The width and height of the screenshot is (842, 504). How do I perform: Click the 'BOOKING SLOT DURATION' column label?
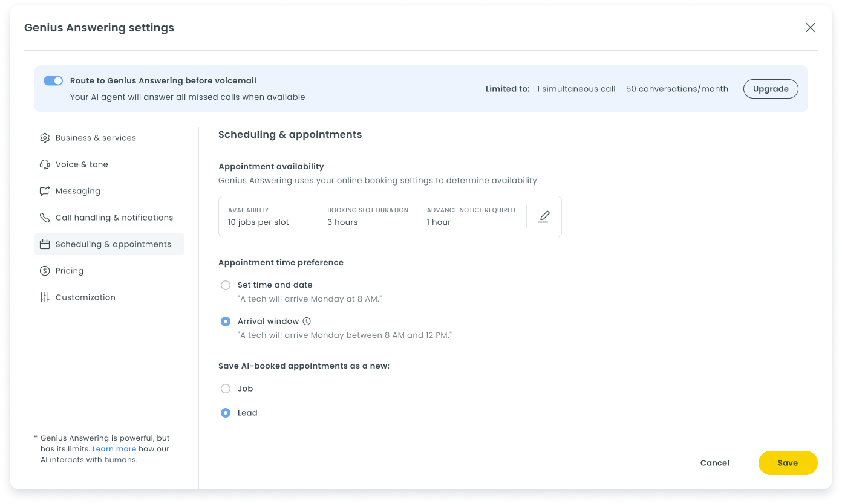pos(368,210)
